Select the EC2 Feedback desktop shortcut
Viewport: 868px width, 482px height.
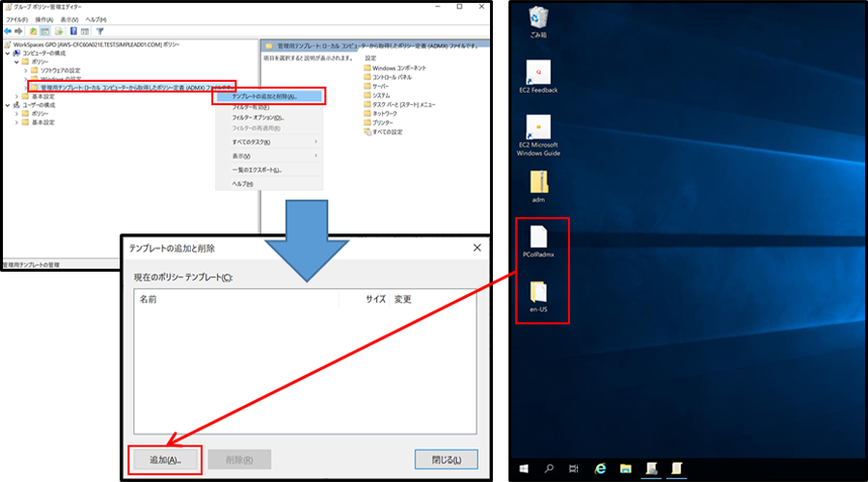click(538, 76)
